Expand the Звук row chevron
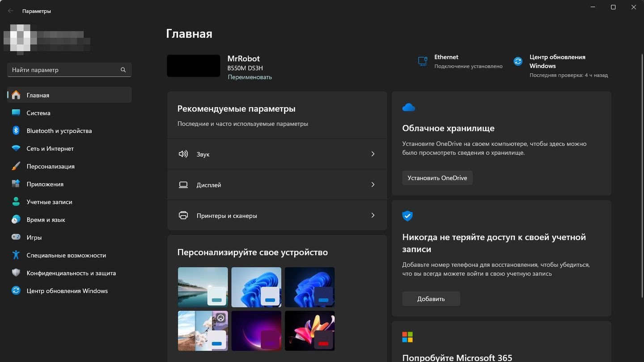The width and height of the screenshot is (644, 362). pyautogui.click(x=373, y=154)
